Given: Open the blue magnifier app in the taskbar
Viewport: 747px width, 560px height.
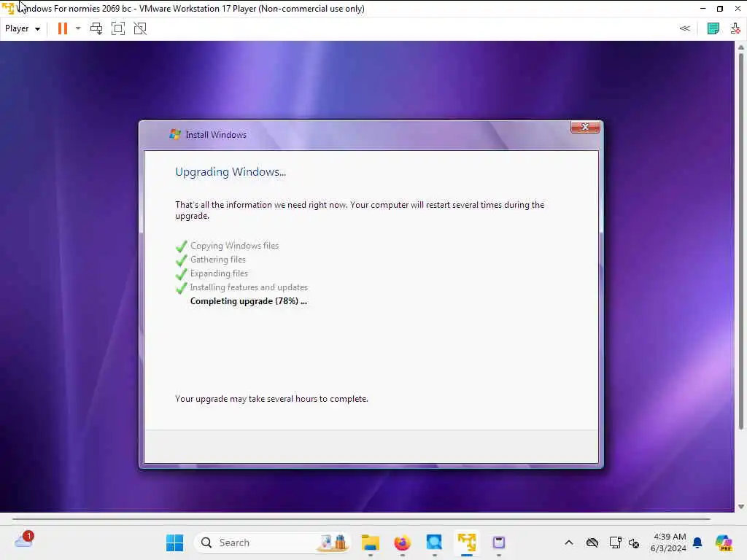Looking at the screenshot, I should 434,542.
